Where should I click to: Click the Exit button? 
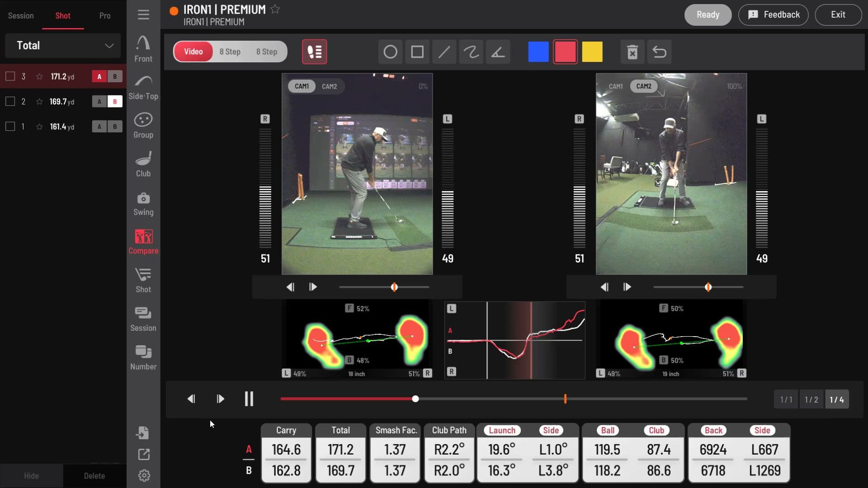(838, 15)
